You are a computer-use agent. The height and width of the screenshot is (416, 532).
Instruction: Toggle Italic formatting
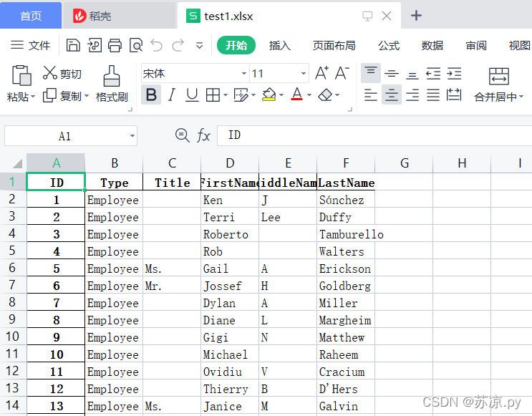tap(172, 95)
